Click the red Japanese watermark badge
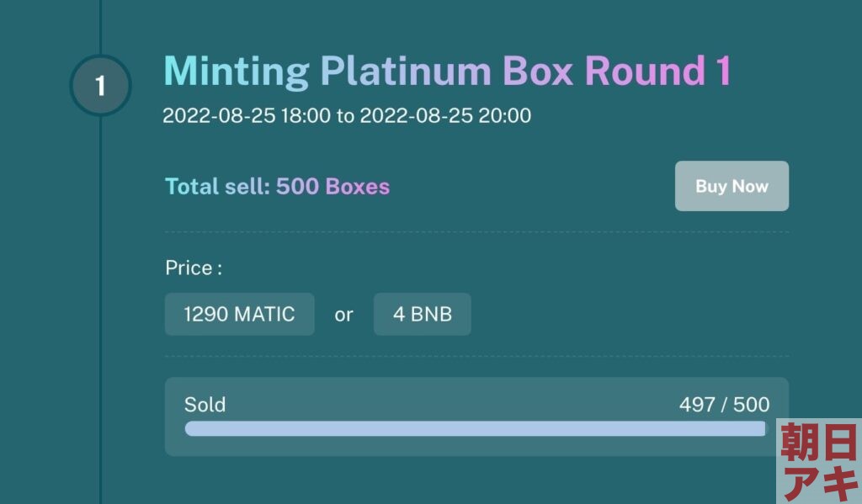The width and height of the screenshot is (862, 504). coord(818,461)
